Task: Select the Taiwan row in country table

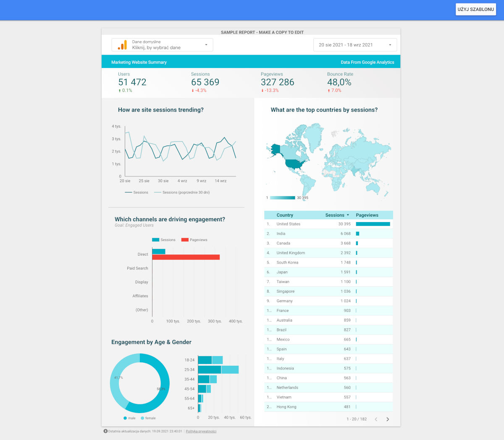Action: pos(328,282)
